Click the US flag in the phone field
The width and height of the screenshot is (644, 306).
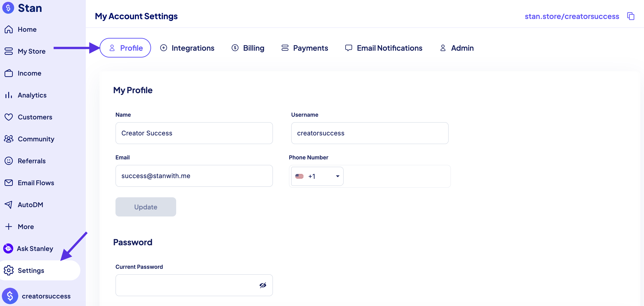(x=299, y=176)
